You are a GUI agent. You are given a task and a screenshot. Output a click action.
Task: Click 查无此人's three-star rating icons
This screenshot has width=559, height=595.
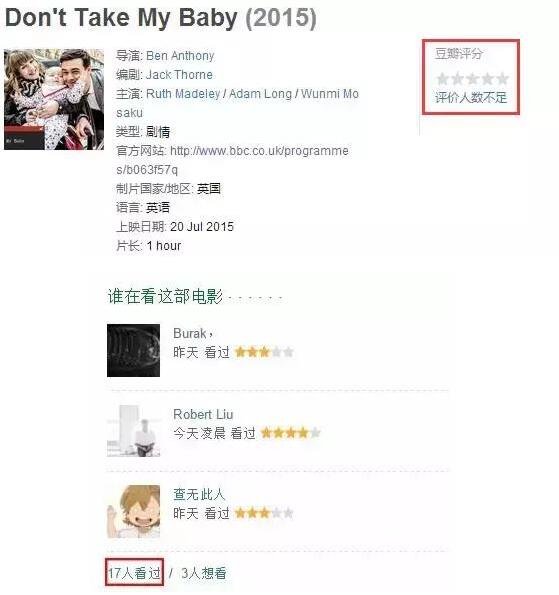coord(265,513)
